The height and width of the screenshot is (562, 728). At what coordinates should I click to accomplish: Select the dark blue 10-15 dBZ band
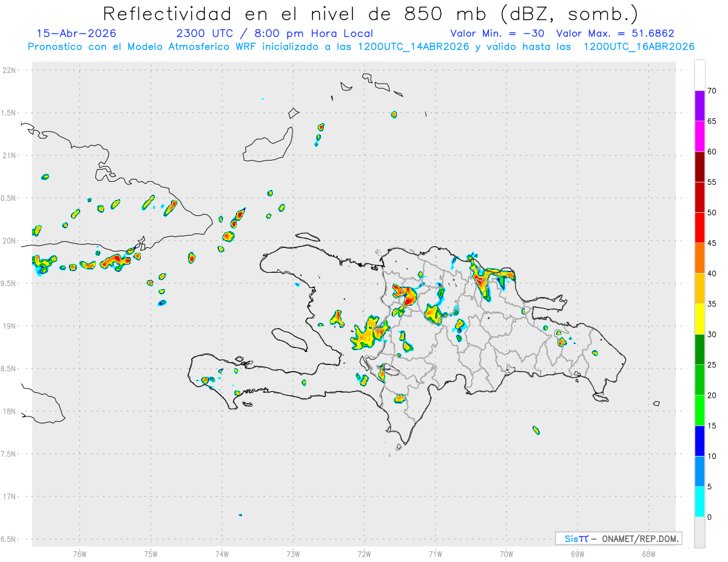click(699, 441)
